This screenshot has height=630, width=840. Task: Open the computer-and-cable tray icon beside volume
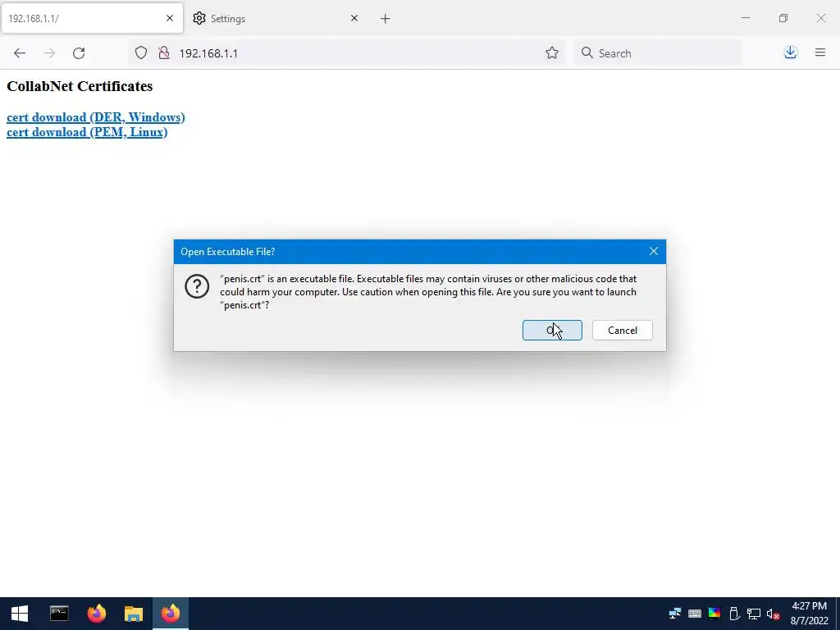[x=754, y=614]
